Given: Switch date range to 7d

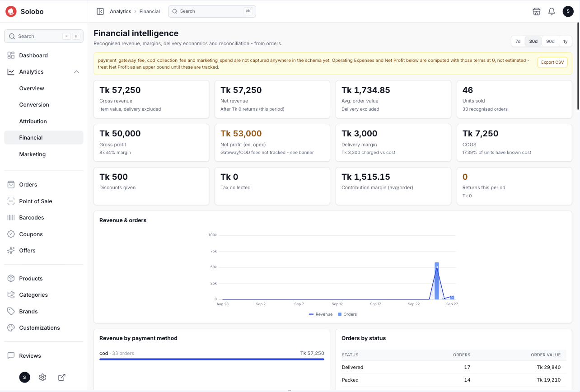Looking at the screenshot, I should pyautogui.click(x=518, y=42).
